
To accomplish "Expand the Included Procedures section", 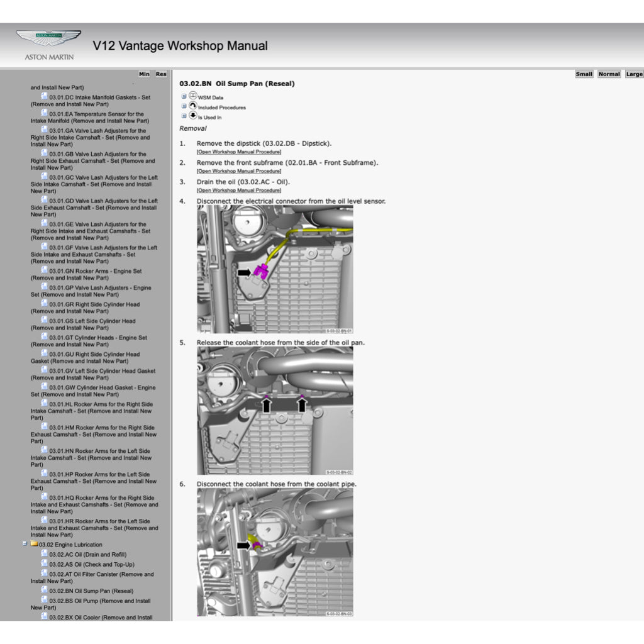I will tap(184, 105).
